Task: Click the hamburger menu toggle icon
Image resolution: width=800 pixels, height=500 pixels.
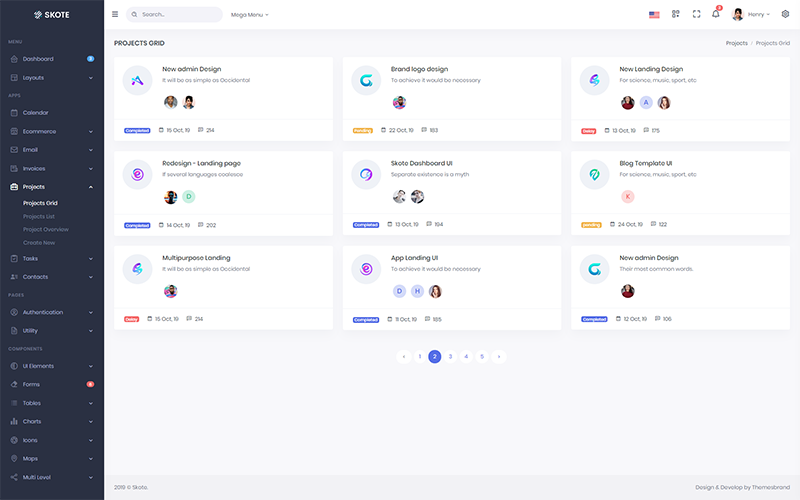Action: (x=115, y=14)
